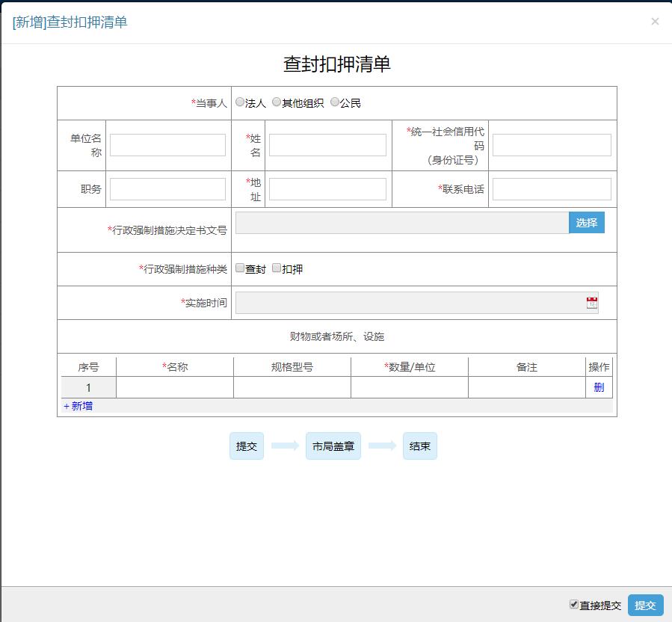This screenshot has width=672, height=622.
Task: Click the 数量/单位 column header
Action: coord(410,367)
